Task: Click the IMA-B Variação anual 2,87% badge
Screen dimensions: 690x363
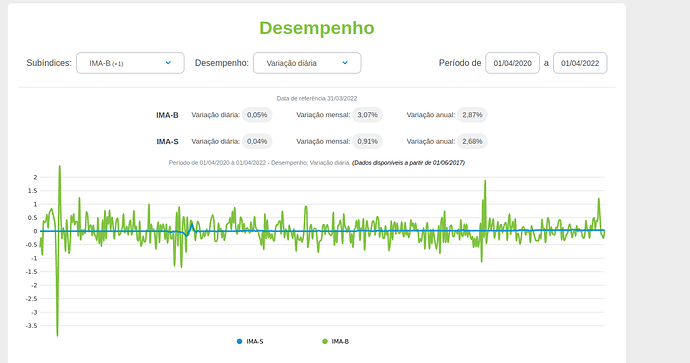Action: coord(472,115)
